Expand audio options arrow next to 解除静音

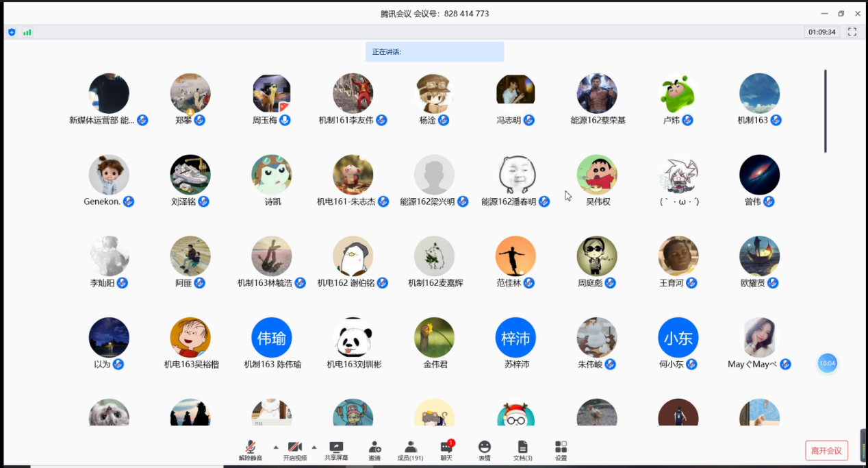coord(276,447)
